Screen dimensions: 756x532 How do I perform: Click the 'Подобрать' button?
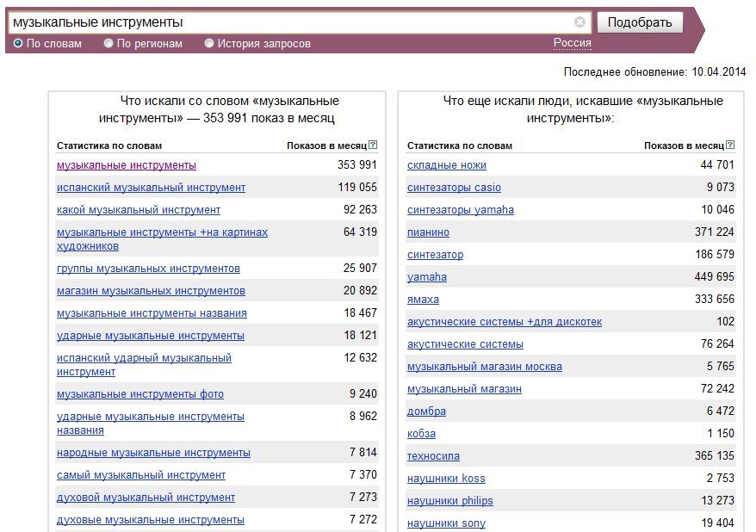pos(640,22)
